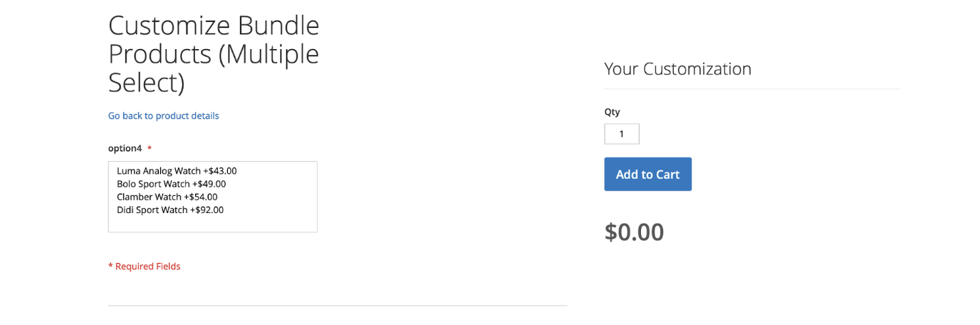Click the Qty label
The width and height of the screenshot is (980, 325).
[x=612, y=112]
